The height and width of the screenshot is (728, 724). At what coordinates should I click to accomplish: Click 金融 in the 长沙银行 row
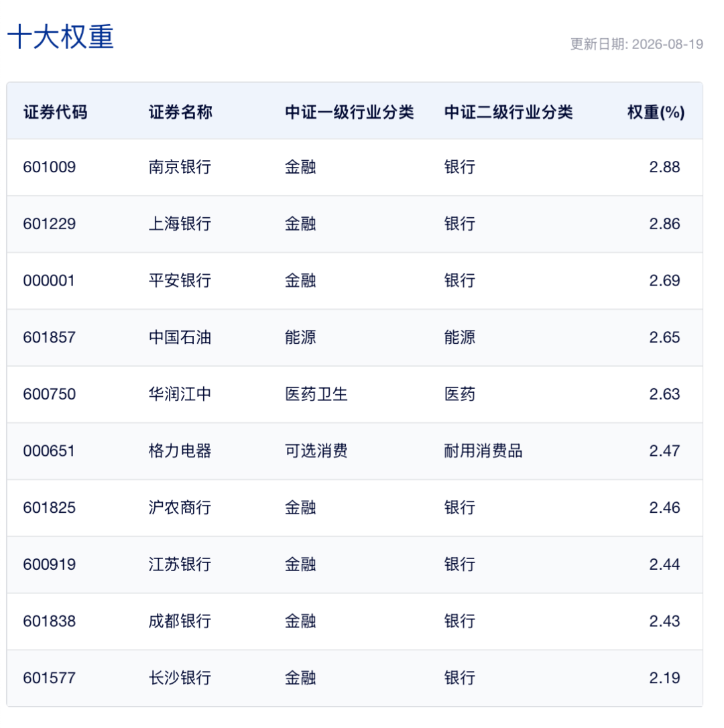[x=300, y=678]
